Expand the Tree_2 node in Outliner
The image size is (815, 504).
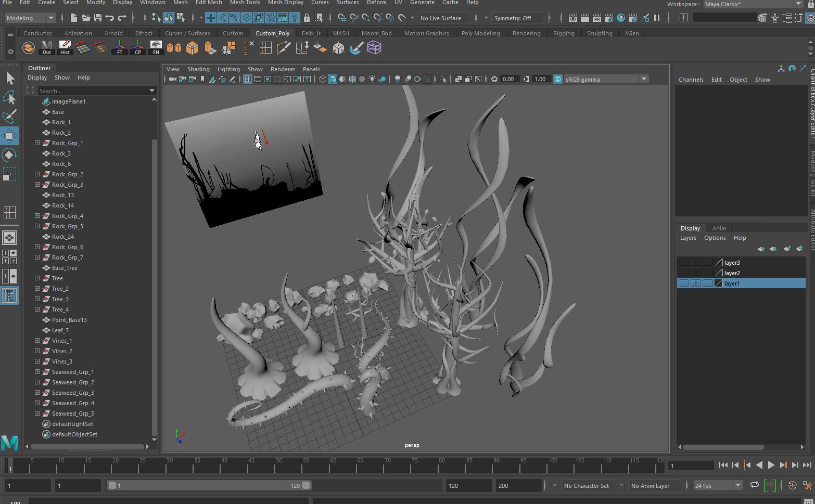tap(36, 289)
